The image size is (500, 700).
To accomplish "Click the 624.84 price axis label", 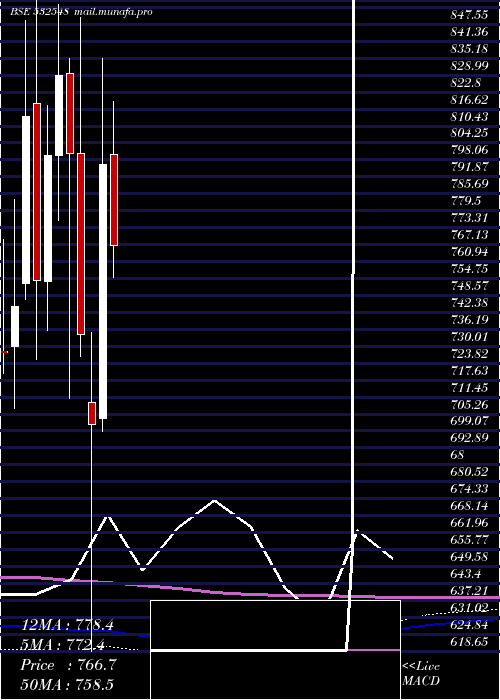I will pos(469,625).
